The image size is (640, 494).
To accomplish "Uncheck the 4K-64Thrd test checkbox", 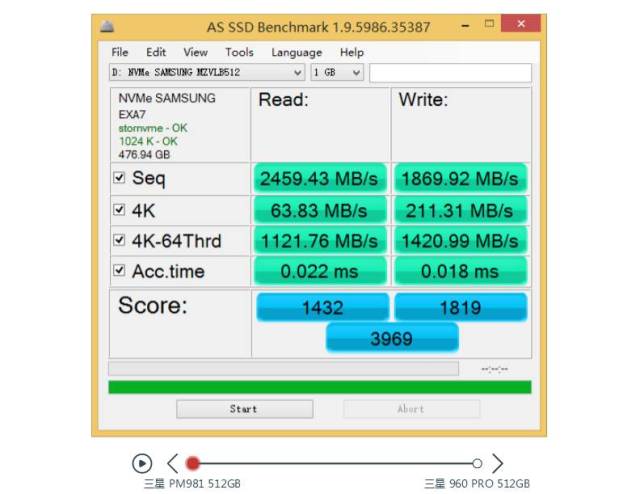I will [x=119, y=240].
